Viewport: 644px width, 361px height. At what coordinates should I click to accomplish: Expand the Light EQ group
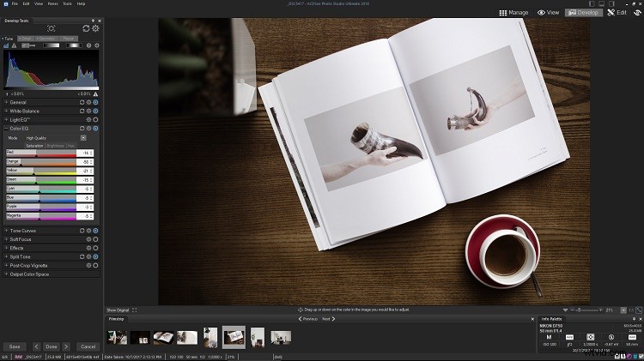[x=6, y=120]
